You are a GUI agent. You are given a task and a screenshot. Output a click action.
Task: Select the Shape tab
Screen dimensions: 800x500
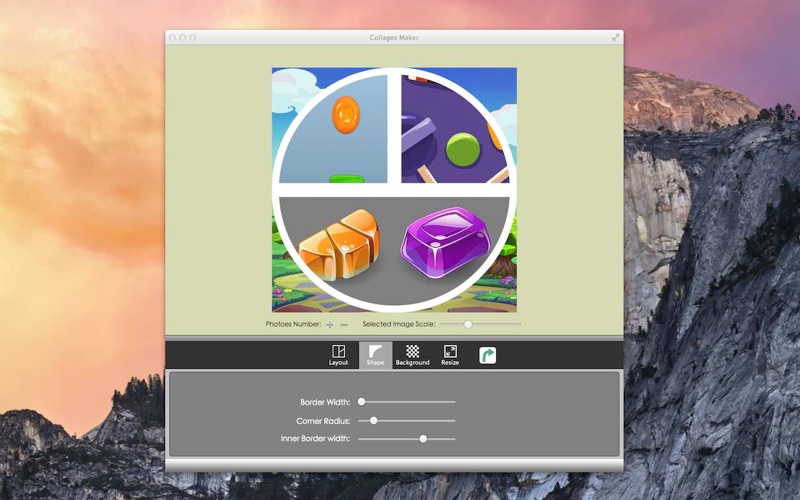coord(376,355)
